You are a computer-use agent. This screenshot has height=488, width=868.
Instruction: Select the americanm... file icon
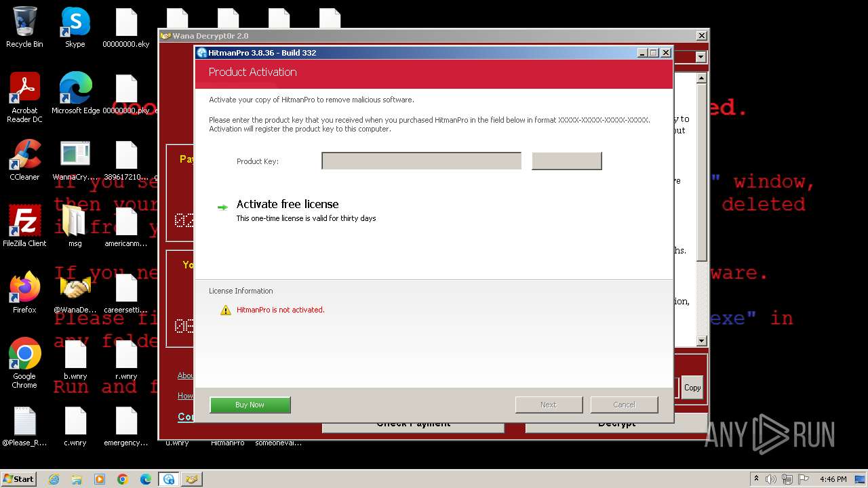pyautogui.click(x=126, y=226)
